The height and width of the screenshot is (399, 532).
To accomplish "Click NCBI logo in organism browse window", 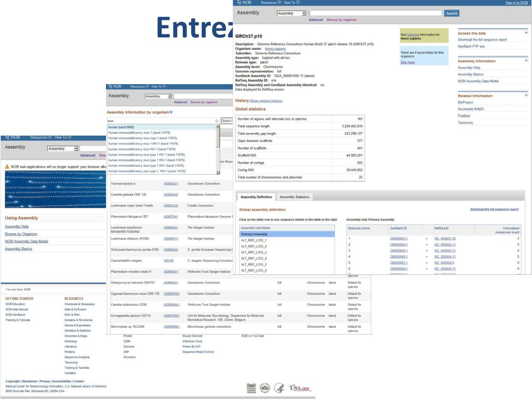I will pos(115,87).
